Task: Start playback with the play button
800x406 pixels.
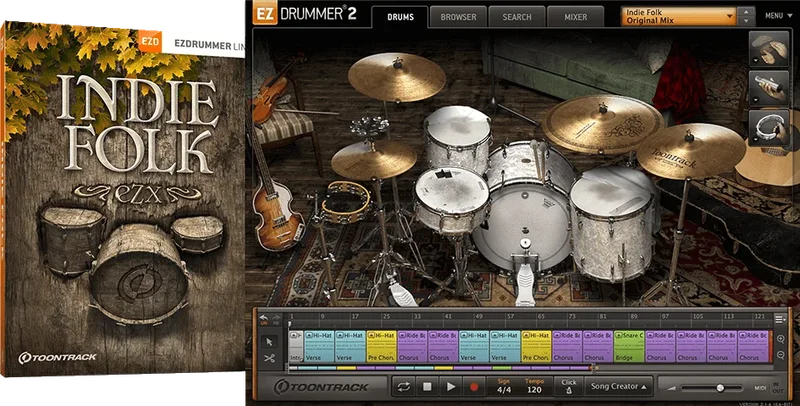Action: pyautogui.click(x=451, y=387)
